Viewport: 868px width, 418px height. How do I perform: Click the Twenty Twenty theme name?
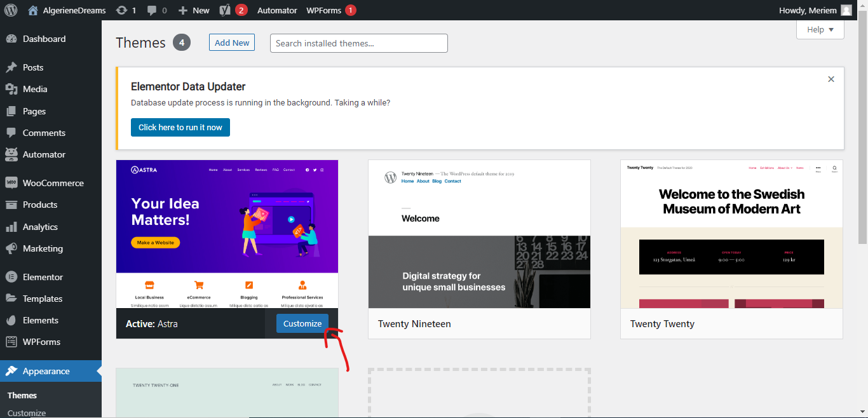tap(662, 323)
